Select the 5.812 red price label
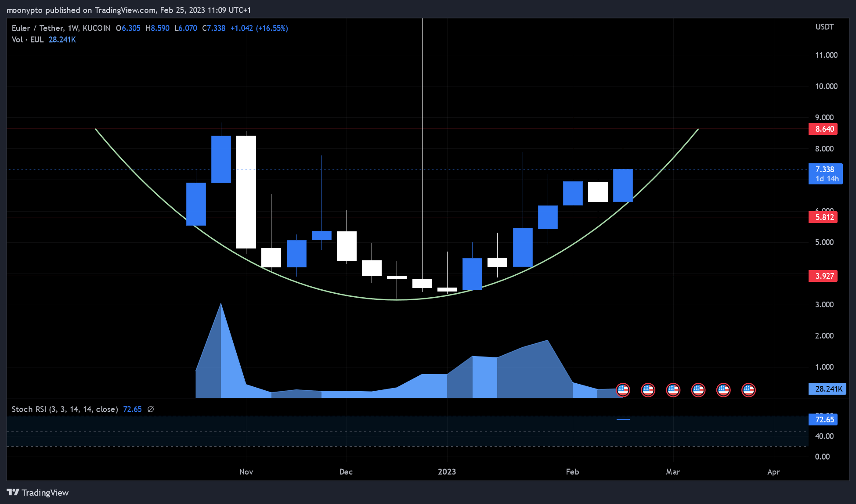The width and height of the screenshot is (856, 504). coord(823,217)
